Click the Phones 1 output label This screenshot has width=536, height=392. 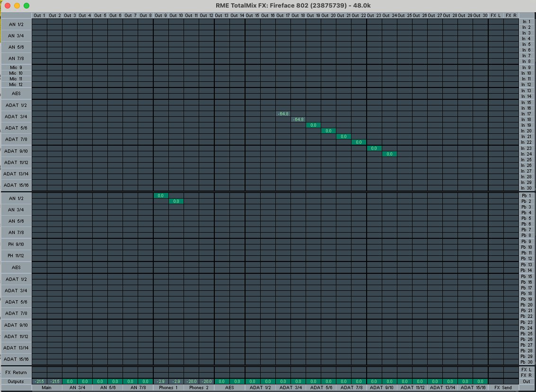click(x=168, y=388)
